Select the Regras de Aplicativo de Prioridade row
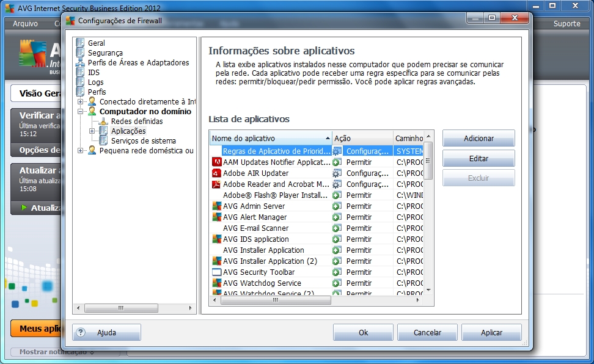Viewport: 594px width, 364px height. point(317,151)
